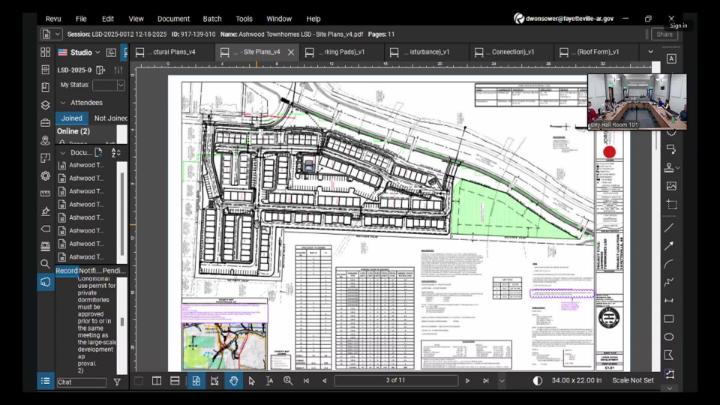Image resolution: width=720 pixels, height=405 pixels.
Task: Toggle the Joined attendees filter
Action: click(x=72, y=118)
